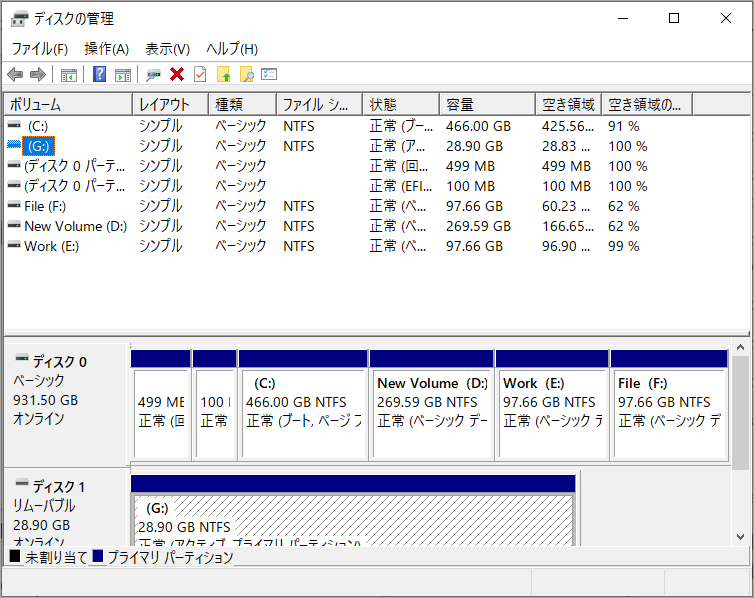Click the blue プライマリ パーティション legend swatch
Image resolution: width=754 pixels, height=598 pixels.
click(98, 556)
